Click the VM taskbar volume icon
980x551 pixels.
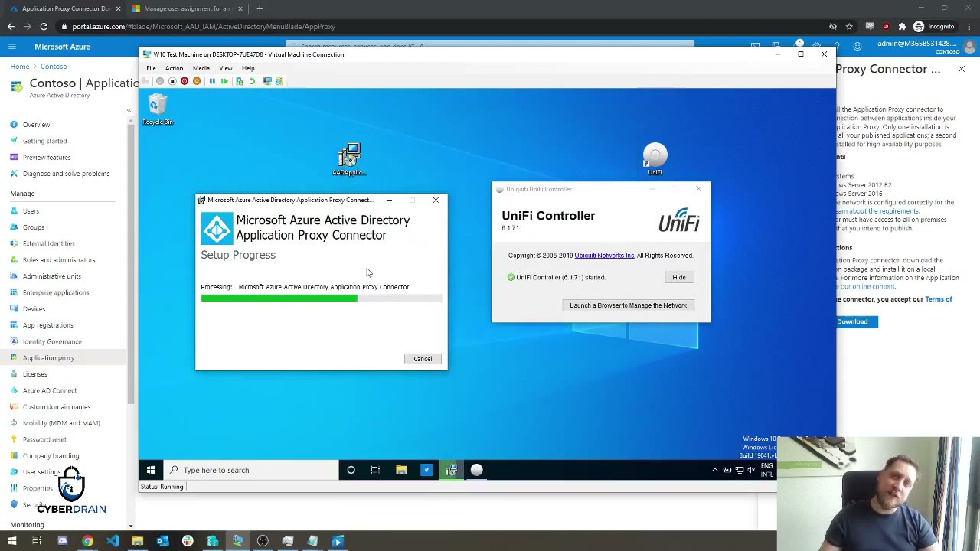751,470
